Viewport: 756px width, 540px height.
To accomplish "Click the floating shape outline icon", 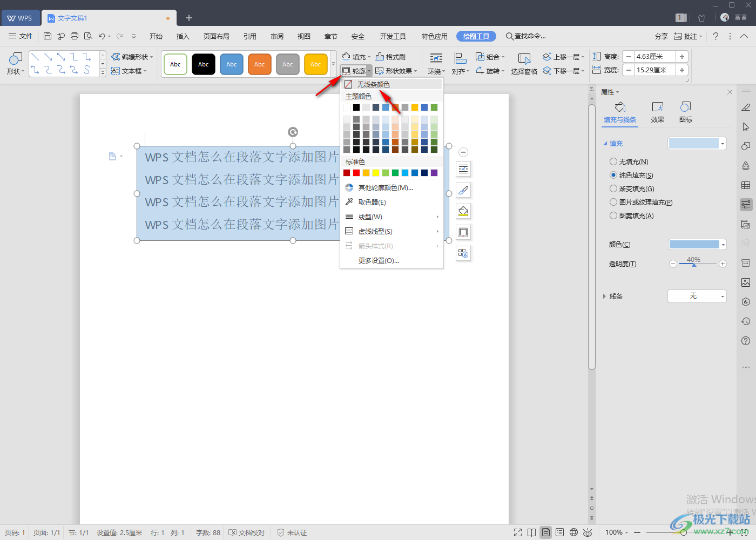I will (463, 232).
